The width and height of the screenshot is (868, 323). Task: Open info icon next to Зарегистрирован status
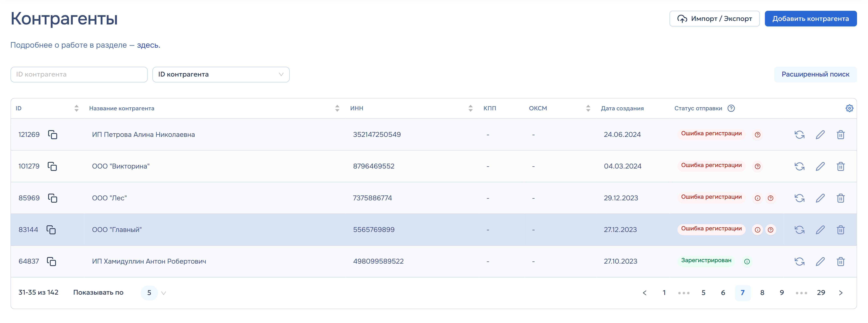tap(747, 261)
